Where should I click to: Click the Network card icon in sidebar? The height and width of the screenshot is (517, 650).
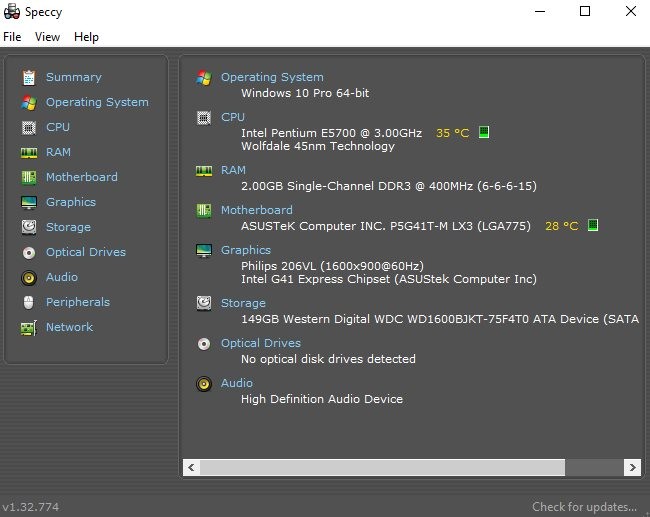(29, 328)
